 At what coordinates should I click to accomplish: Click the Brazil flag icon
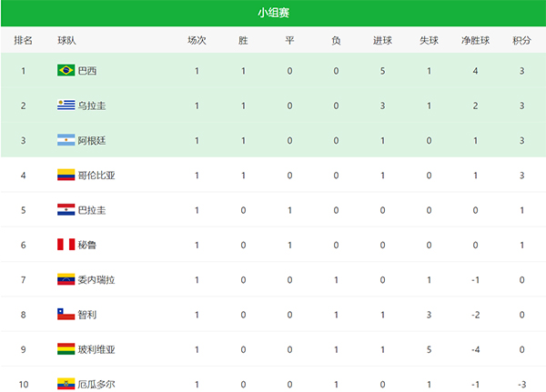(66, 70)
